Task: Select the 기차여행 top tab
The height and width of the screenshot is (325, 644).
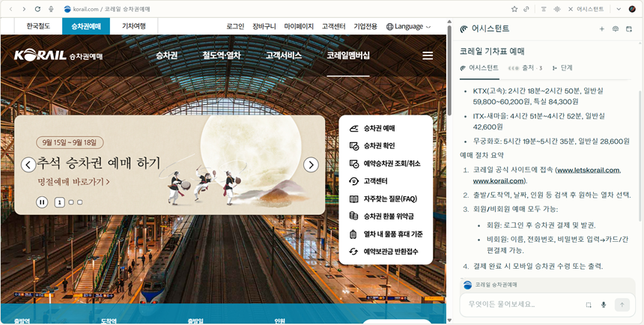Action: pyautogui.click(x=134, y=26)
